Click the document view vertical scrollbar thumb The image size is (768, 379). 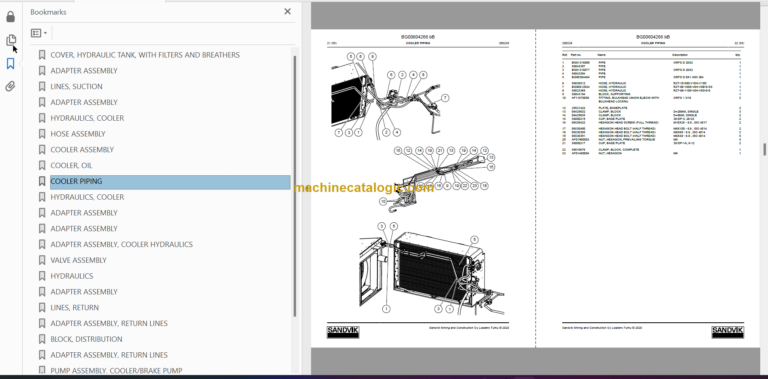[764, 149]
